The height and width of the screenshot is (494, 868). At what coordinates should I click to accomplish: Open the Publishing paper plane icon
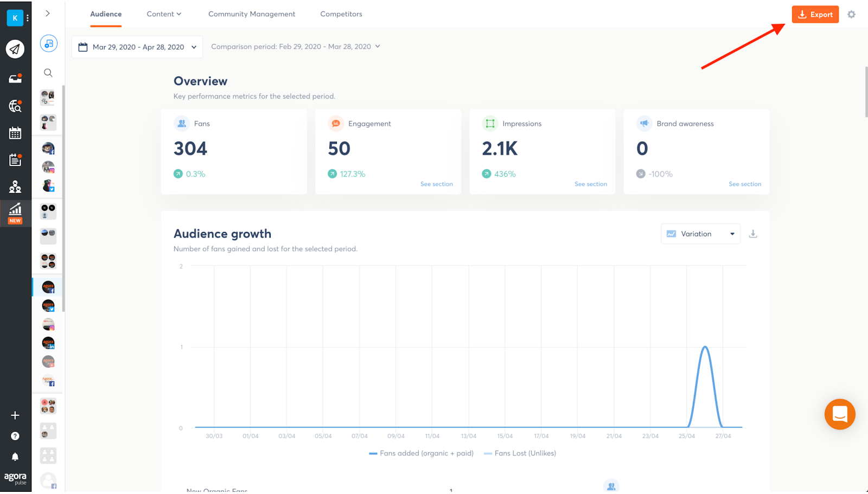tap(15, 49)
